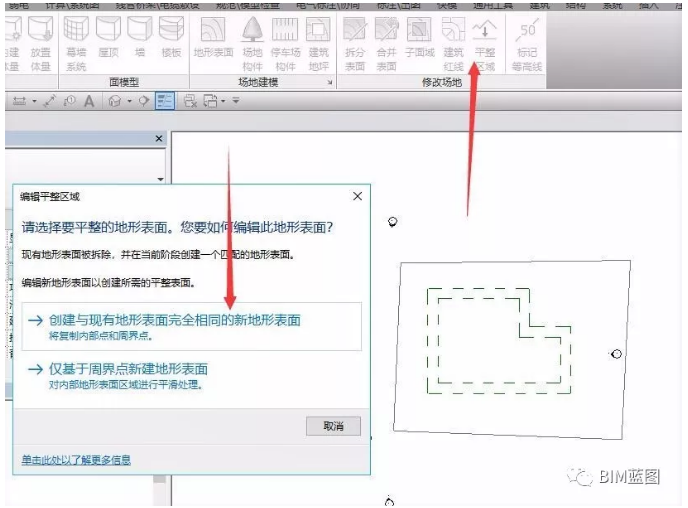Click the switch windows icon
The height and width of the screenshot is (508, 688).
(211, 101)
